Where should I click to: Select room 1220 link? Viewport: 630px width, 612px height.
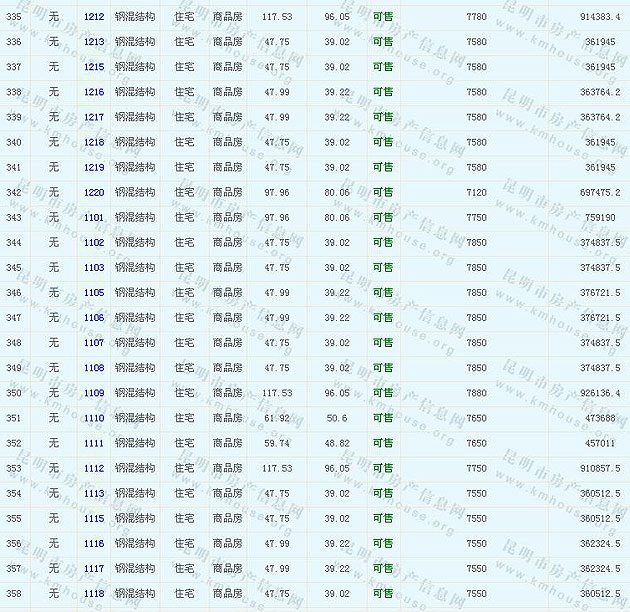[x=94, y=192]
